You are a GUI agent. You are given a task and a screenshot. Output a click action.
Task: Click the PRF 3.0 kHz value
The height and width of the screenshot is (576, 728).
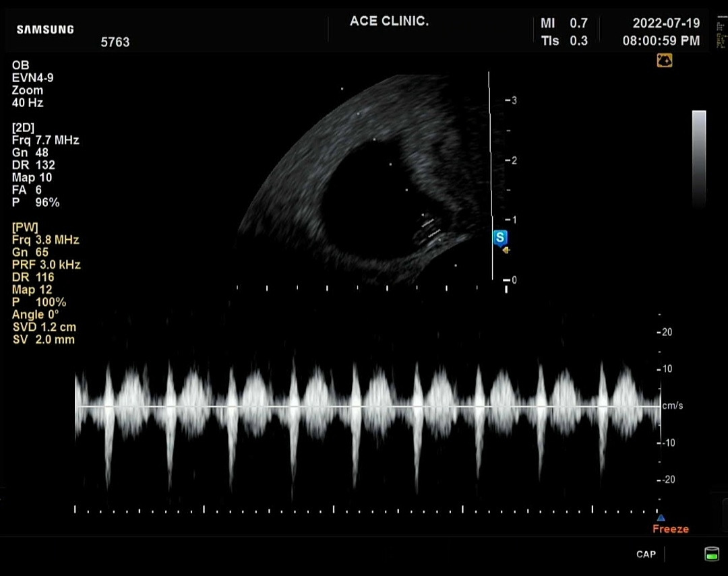coord(47,265)
